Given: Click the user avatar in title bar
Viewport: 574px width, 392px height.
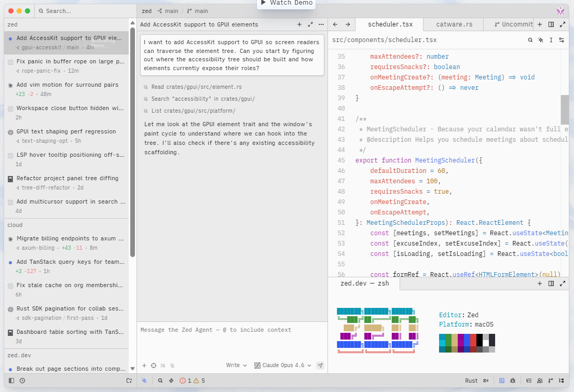Looking at the screenshot, I should tap(561, 11).
